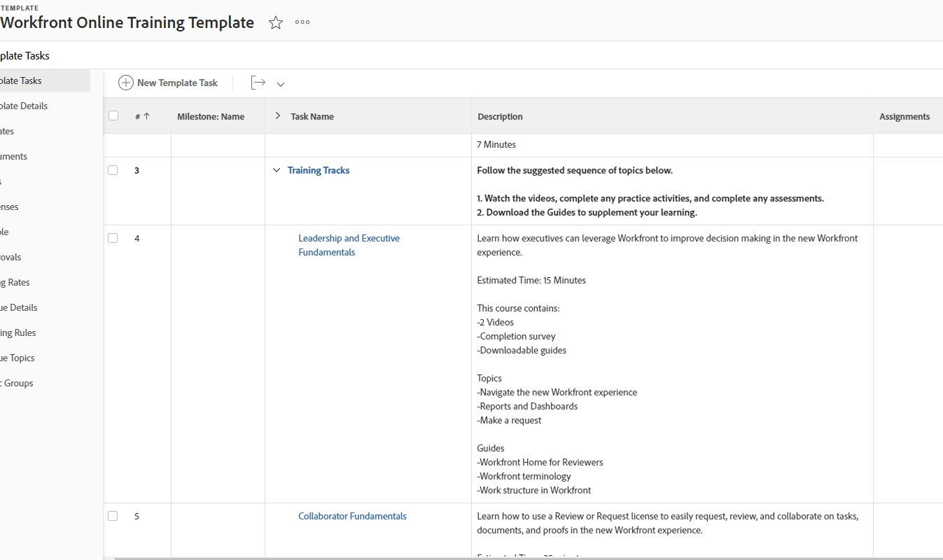Sort by the # column ascending arrow
This screenshot has height=560, width=943.
(147, 117)
